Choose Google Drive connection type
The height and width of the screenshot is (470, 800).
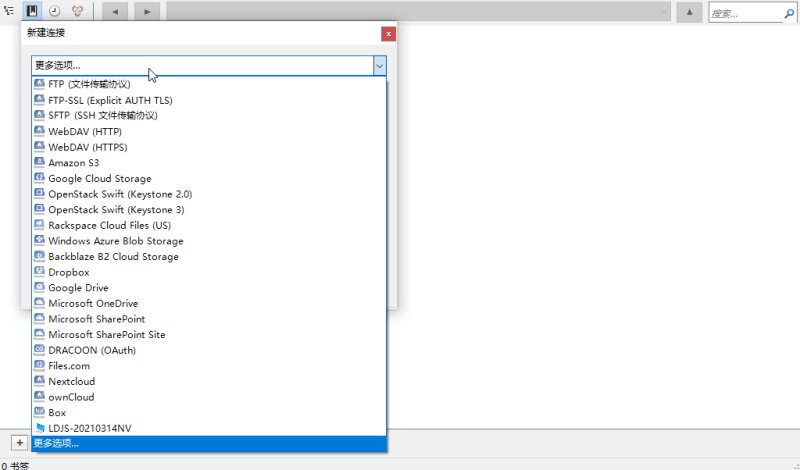tap(209, 287)
